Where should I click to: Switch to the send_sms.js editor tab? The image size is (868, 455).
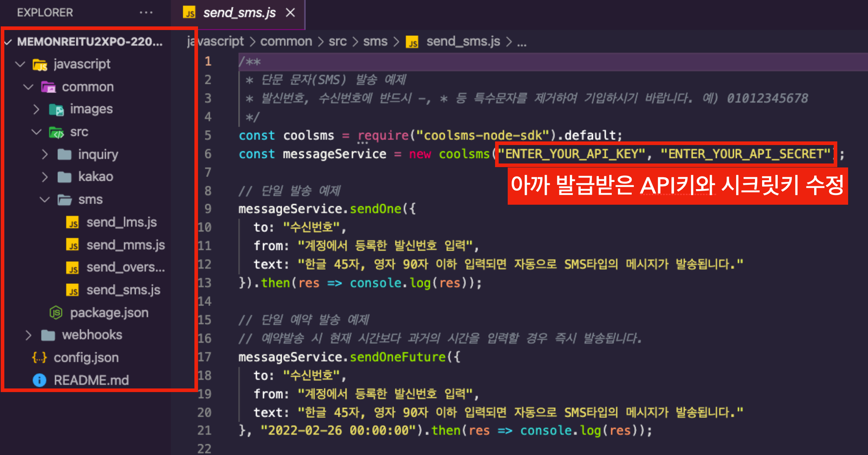click(239, 13)
